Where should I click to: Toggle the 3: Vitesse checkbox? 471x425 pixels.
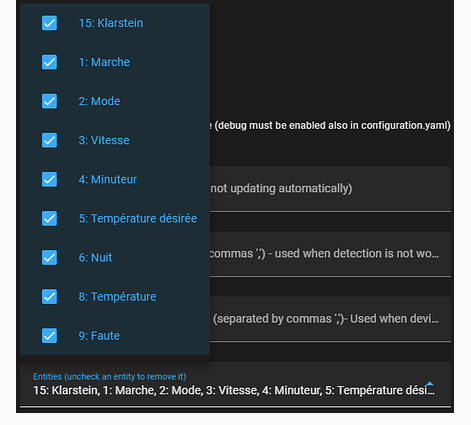point(49,140)
